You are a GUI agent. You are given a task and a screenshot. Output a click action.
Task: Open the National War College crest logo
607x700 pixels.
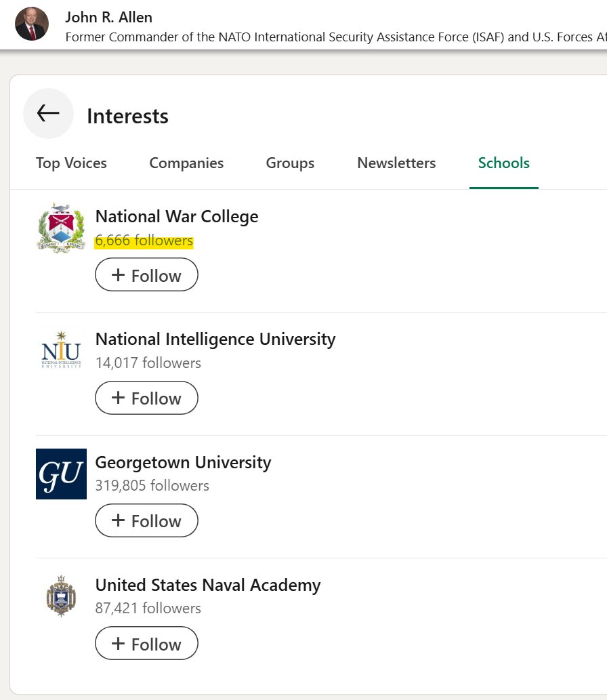[61, 228]
